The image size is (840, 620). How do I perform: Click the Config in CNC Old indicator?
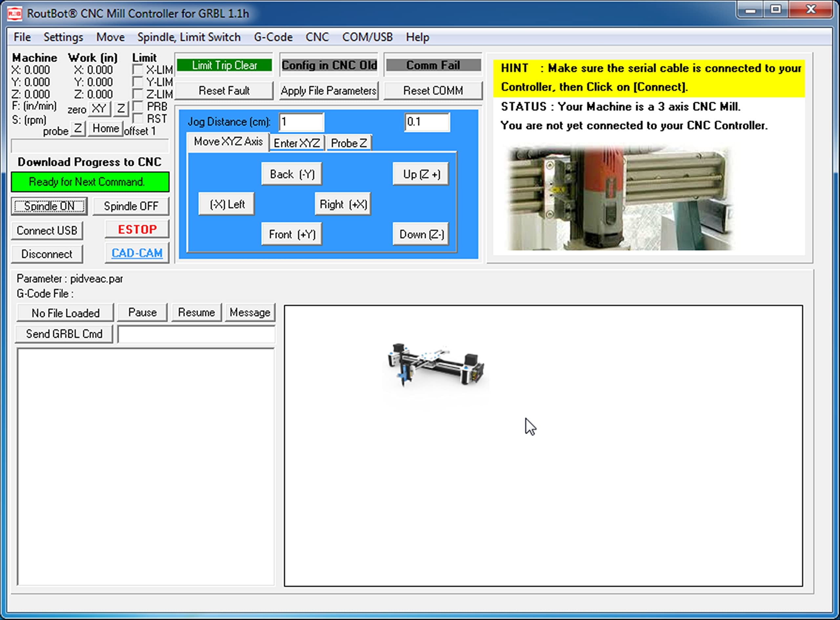329,65
